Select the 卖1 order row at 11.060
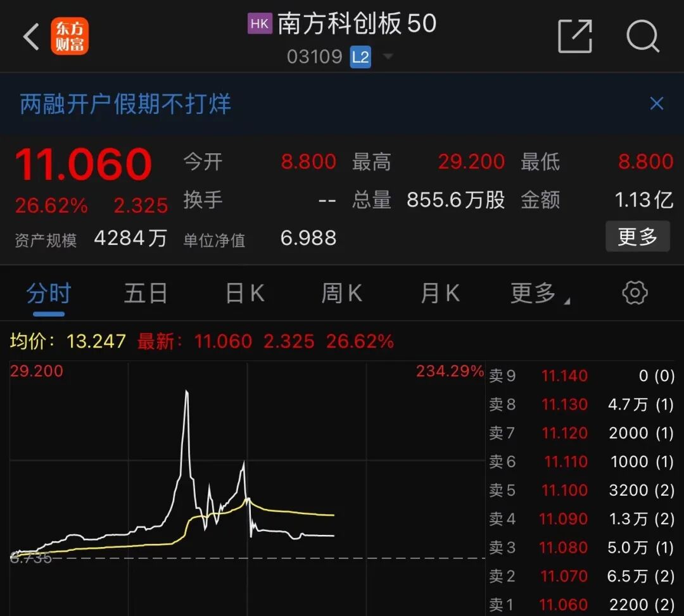 (x=581, y=605)
